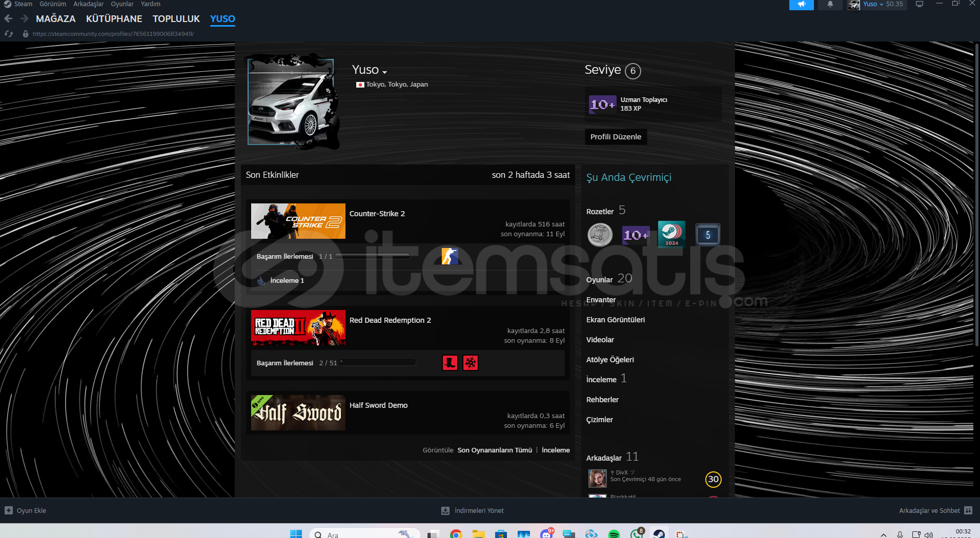Open the Arkadaşlar menu
Screen dimensions: 980x538
tap(88, 4)
